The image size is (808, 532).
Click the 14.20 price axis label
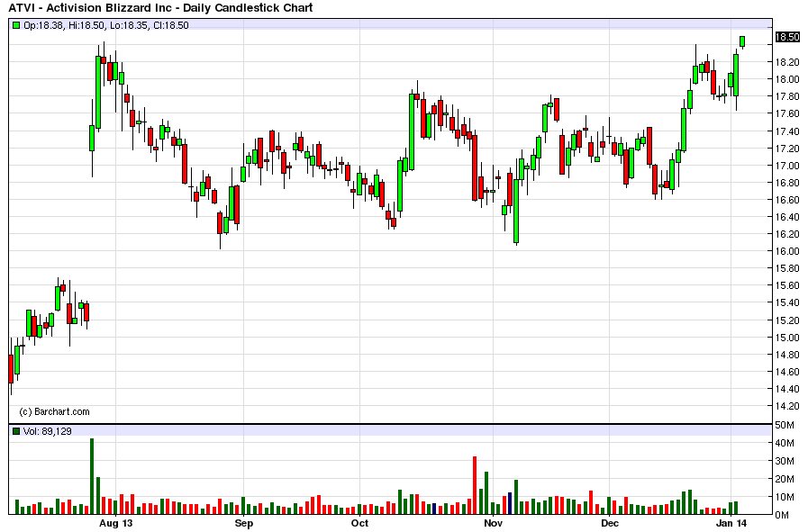coord(787,406)
